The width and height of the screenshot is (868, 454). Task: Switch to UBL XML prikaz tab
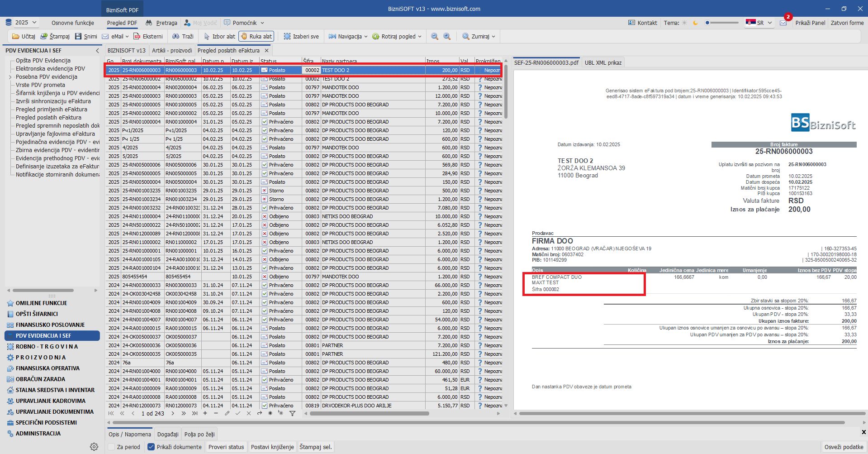(x=603, y=62)
